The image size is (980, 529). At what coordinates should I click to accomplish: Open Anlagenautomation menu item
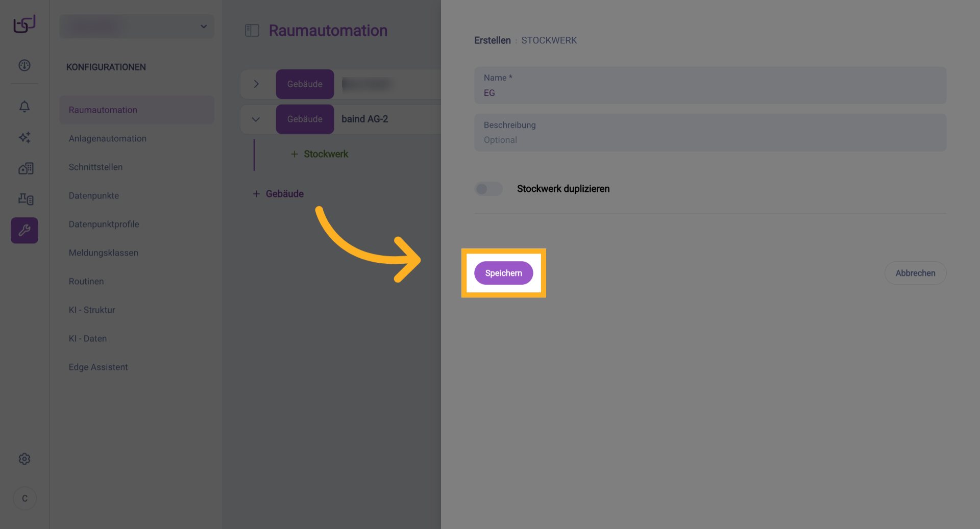(x=108, y=138)
